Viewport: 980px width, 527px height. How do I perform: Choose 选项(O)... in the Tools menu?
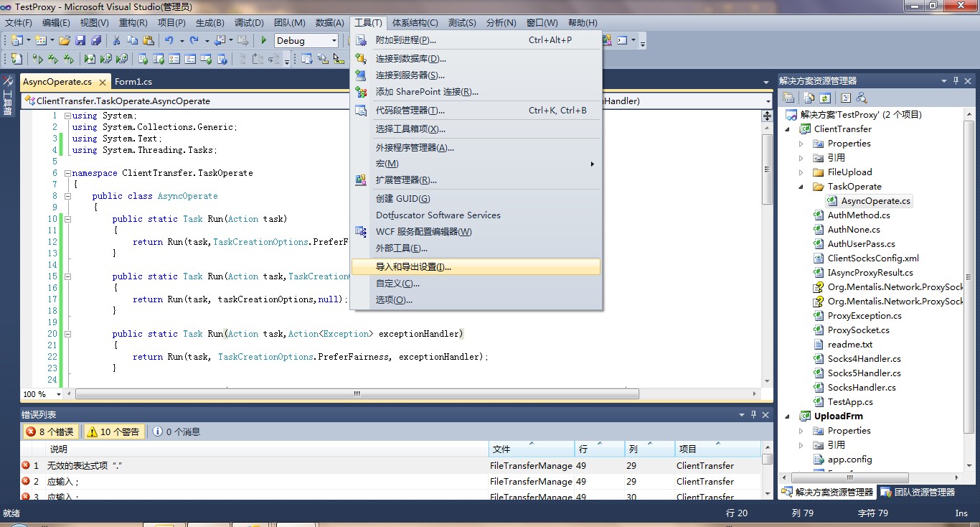coord(476,300)
